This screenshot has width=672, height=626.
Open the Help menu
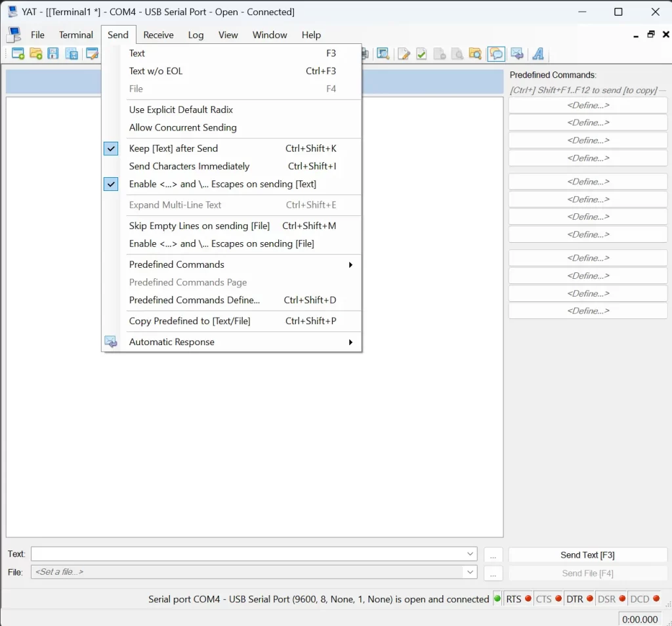point(311,35)
